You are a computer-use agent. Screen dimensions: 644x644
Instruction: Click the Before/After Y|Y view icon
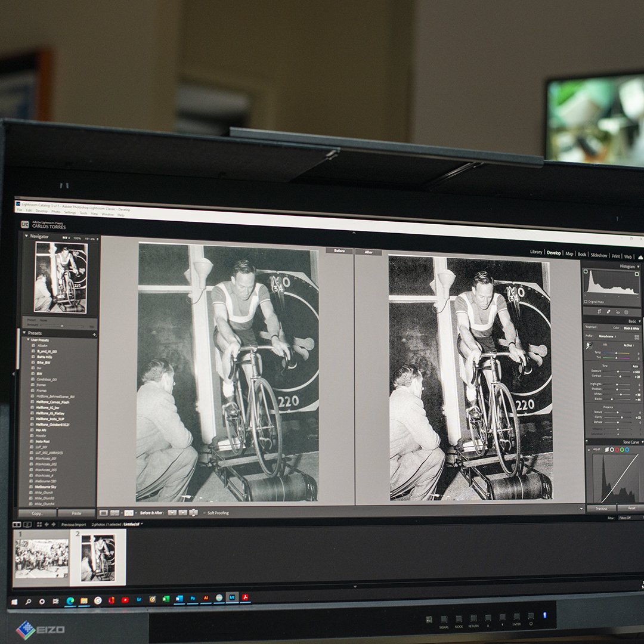coord(129,513)
